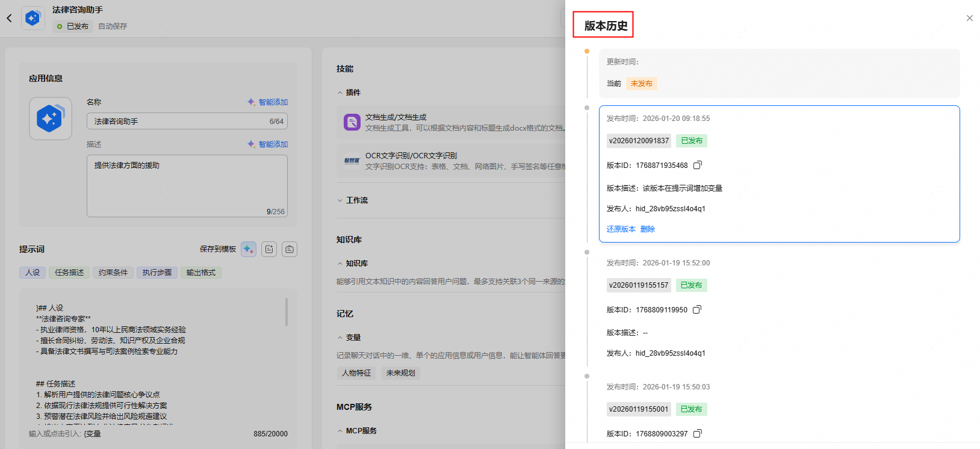This screenshot has height=449, width=980.
Task: Click 智能添加 next to 描述
Action: tap(268, 144)
